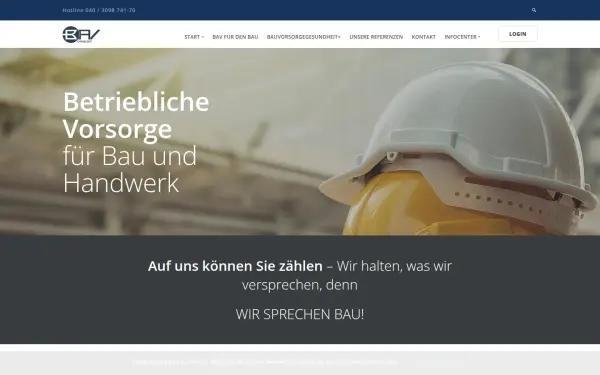
Task: Click the Hotline phone number text
Action: (99, 10)
